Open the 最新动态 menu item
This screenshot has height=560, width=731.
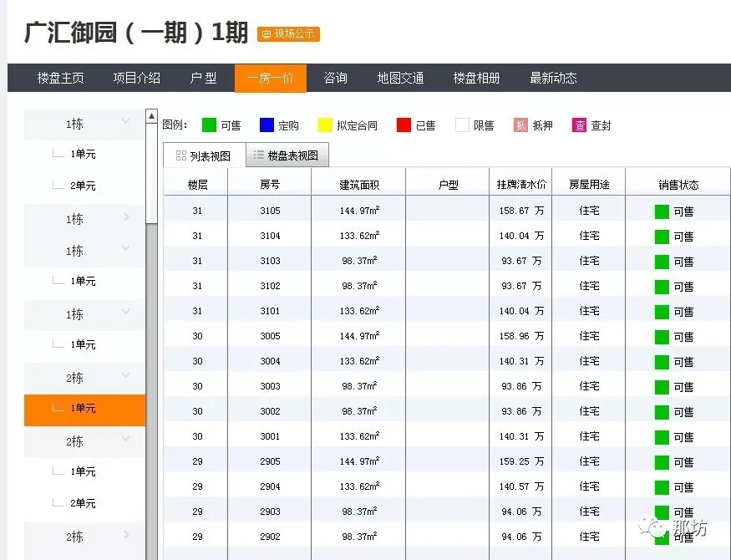(x=553, y=78)
